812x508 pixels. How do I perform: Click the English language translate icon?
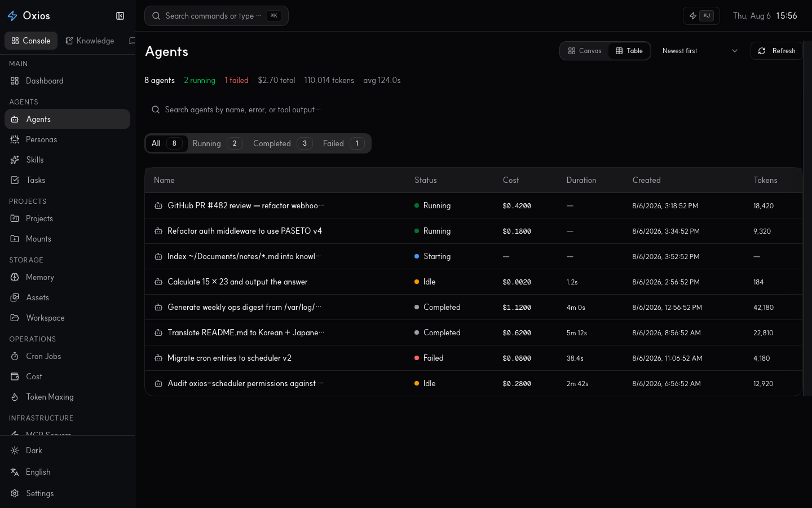15,472
